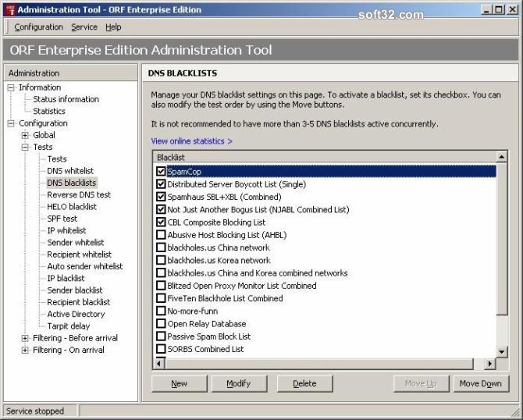Select Statistics in tree
523x420 pixels.
(x=49, y=112)
